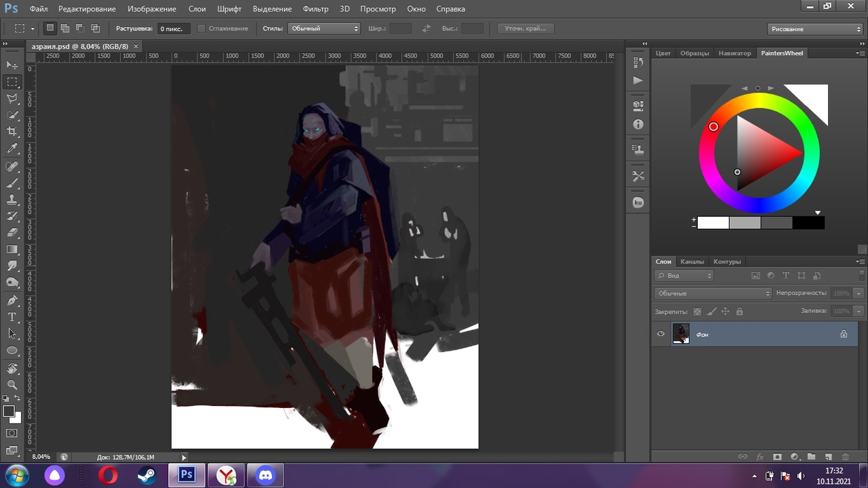Open the History panel icon
Viewport: 868px width, 488px height.
pos(637,62)
